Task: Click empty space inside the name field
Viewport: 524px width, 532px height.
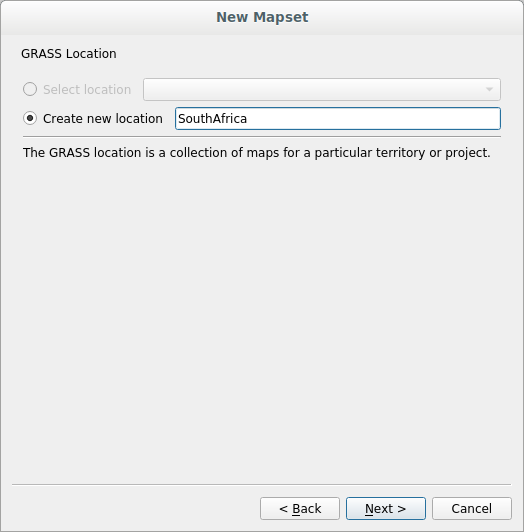Action: tap(373, 118)
